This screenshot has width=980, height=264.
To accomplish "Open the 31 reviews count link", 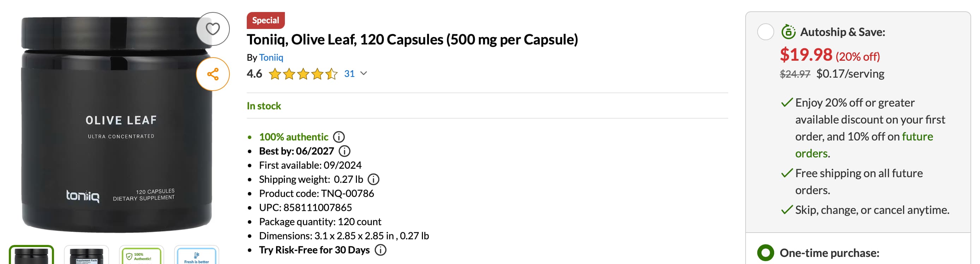I will point(349,73).
